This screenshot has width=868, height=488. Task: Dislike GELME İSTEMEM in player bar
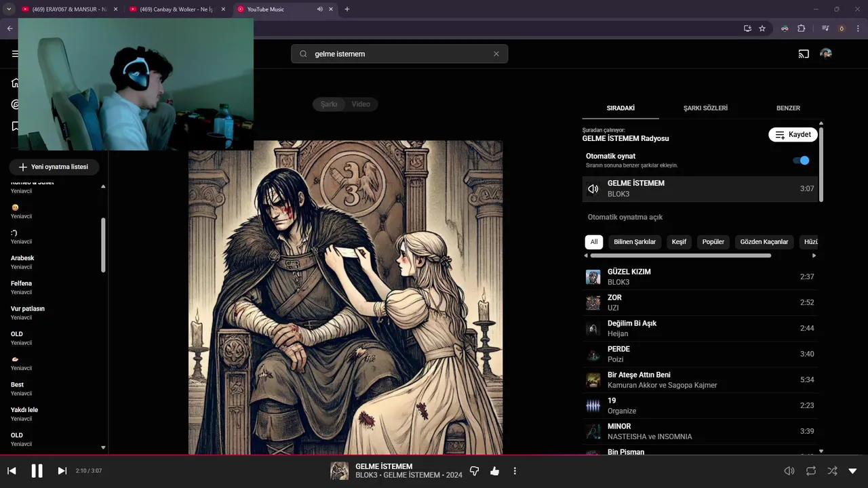point(474,471)
